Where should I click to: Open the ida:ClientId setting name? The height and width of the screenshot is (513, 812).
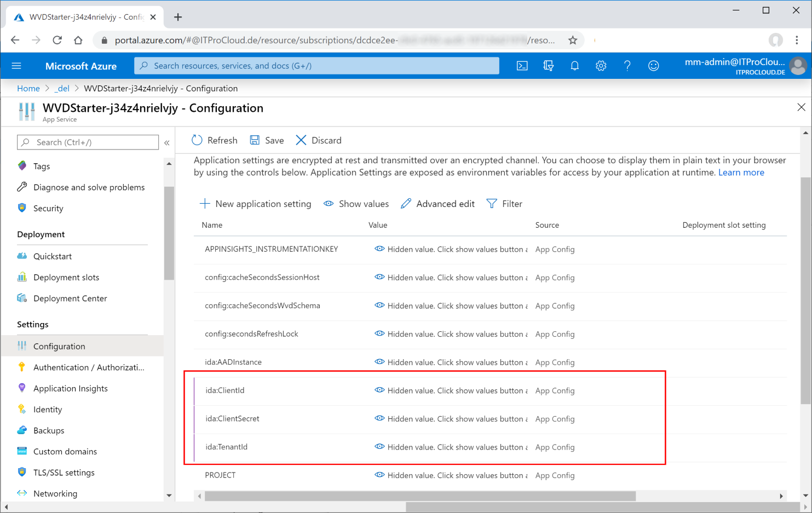[x=225, y=390]
